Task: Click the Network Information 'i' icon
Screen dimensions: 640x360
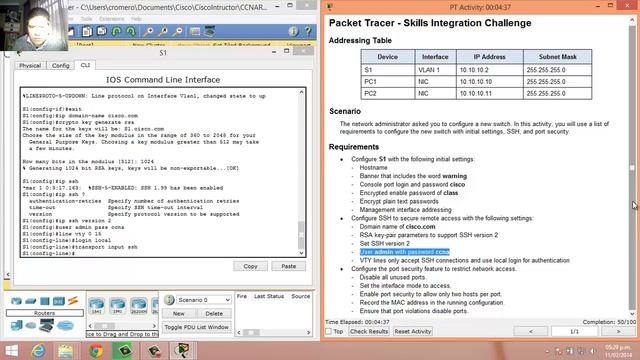Action: (293, 31)
